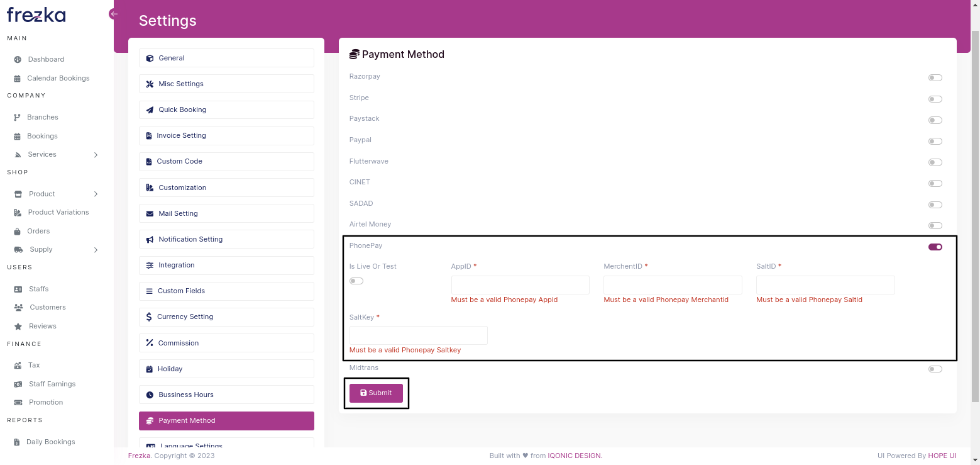980x465 pixels.
Task: Expand the Supply submenu chevron
Action: (x=96, y=250)
